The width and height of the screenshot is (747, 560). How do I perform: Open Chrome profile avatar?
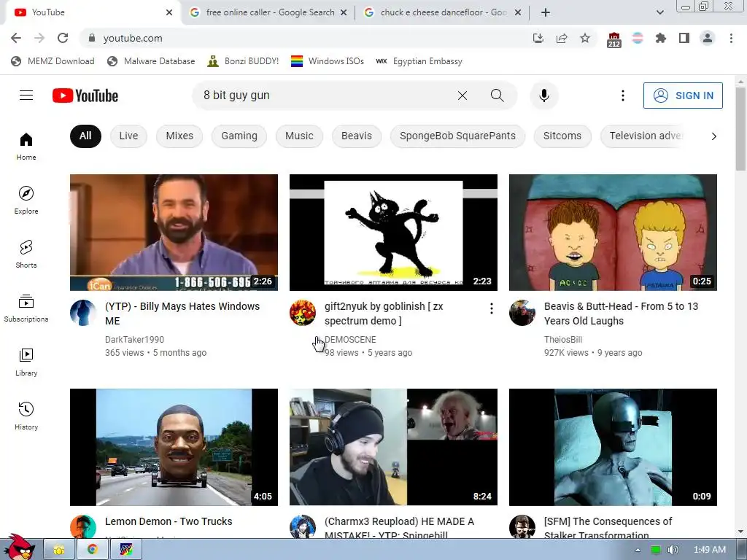(x=708, y=38)
